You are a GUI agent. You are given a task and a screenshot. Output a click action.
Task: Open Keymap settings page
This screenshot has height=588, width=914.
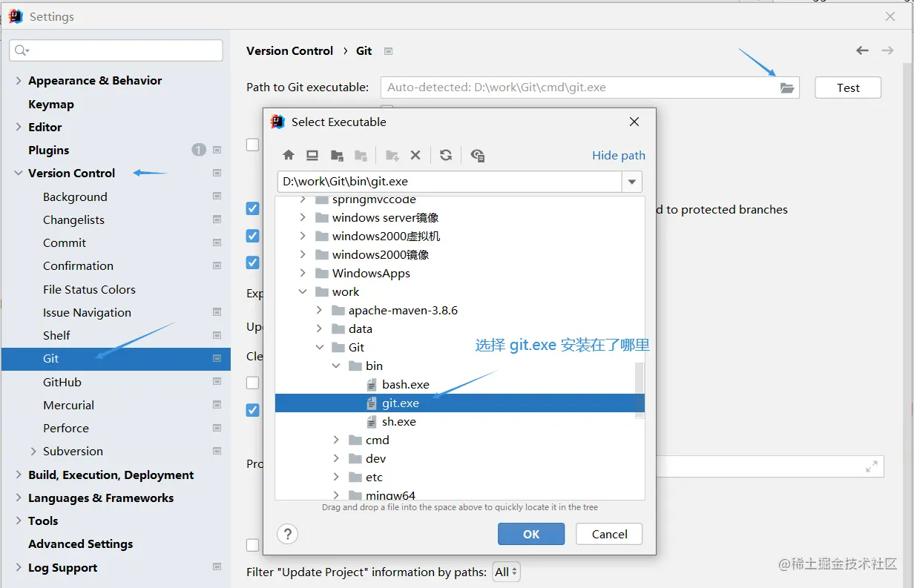click(51, 104)
